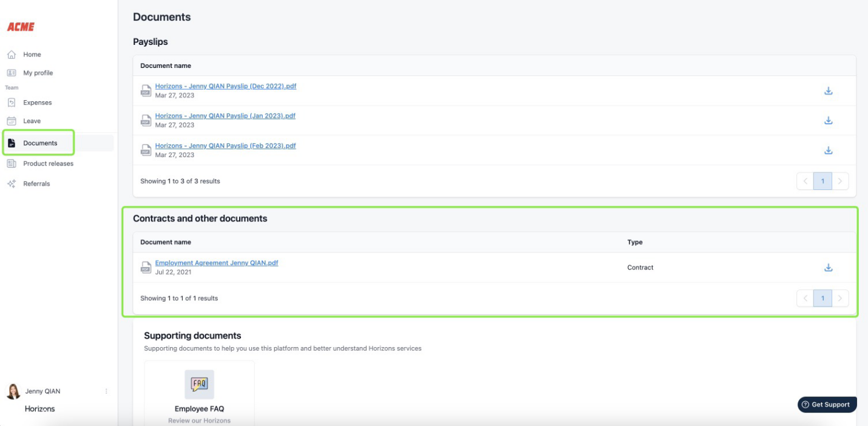The image size is (868, 426).
Task: Go to previous page of Payslips
Action: [x=805, y=181]
